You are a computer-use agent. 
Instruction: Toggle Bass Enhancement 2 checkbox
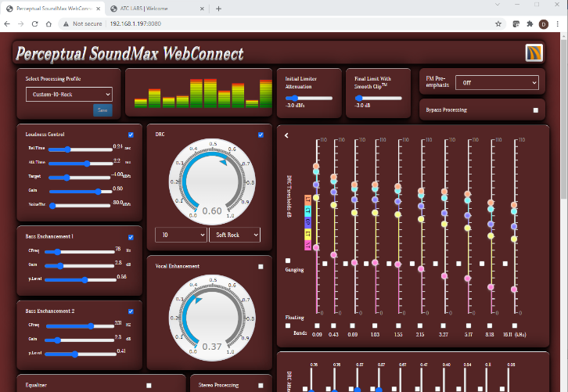[131, 311]
